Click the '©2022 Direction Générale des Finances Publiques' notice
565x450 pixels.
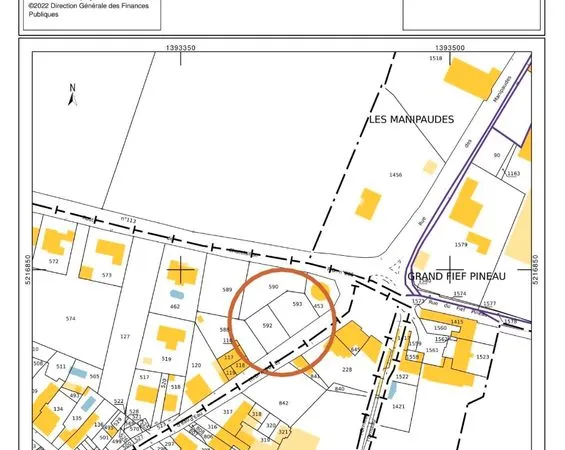89,10
